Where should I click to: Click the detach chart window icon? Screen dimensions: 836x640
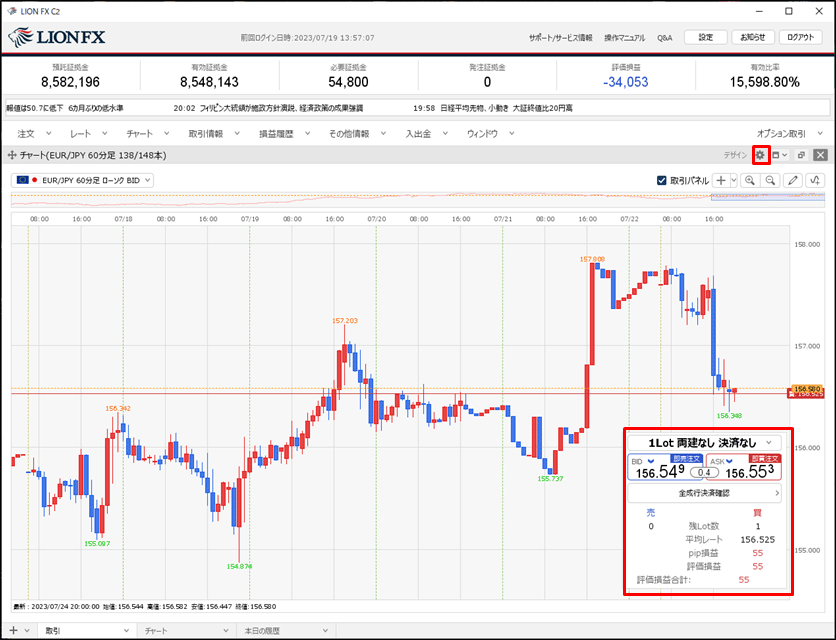coord(801,155)
